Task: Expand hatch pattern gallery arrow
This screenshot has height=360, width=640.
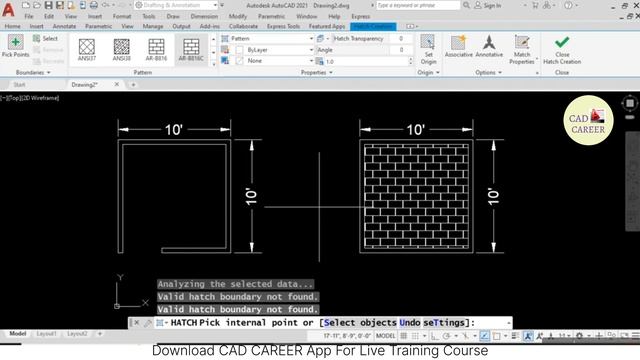Action: pyautogui.click(x=213, y=64)
